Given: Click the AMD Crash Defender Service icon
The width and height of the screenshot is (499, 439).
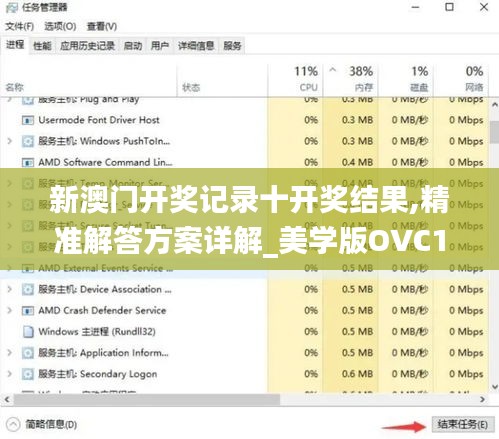Looking at the screenshot, I should [28, 311].
